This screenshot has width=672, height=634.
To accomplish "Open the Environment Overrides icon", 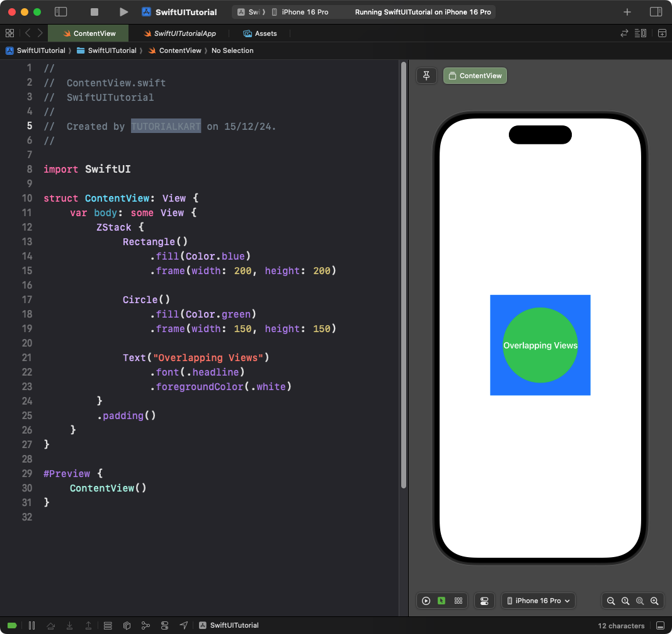I will coord(165,625).
